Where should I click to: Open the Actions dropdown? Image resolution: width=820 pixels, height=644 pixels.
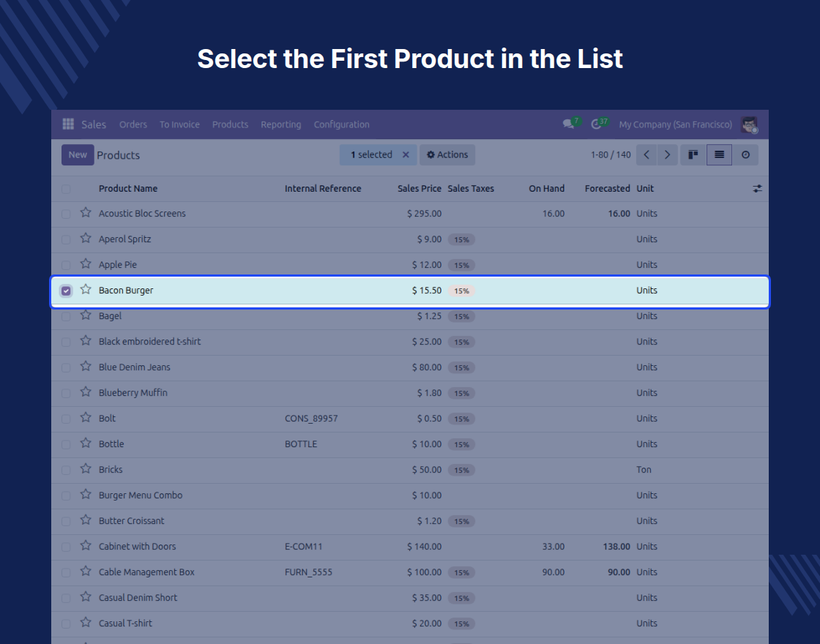[447, 154]
